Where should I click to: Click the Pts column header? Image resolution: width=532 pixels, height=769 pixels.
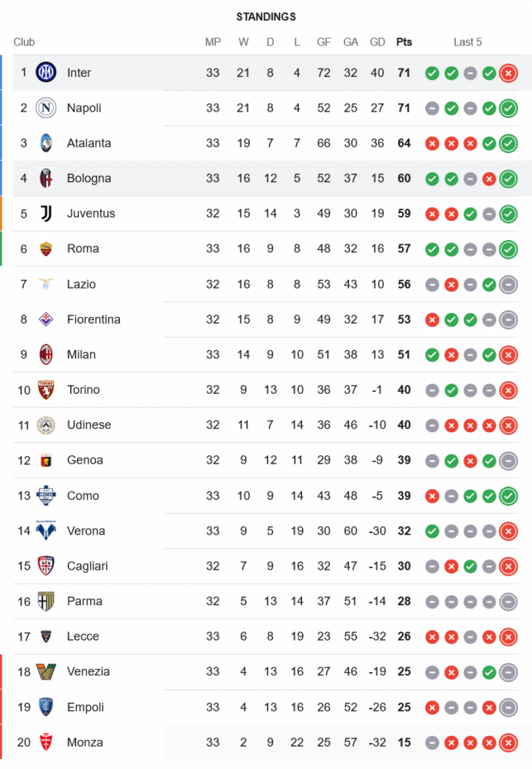click(x=404, y=42)
